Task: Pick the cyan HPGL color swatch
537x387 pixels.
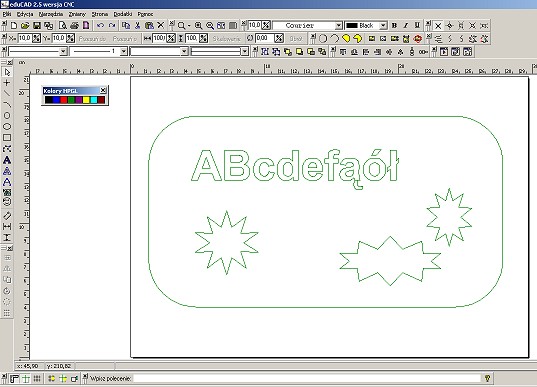Action: click(x=93, y=100)
